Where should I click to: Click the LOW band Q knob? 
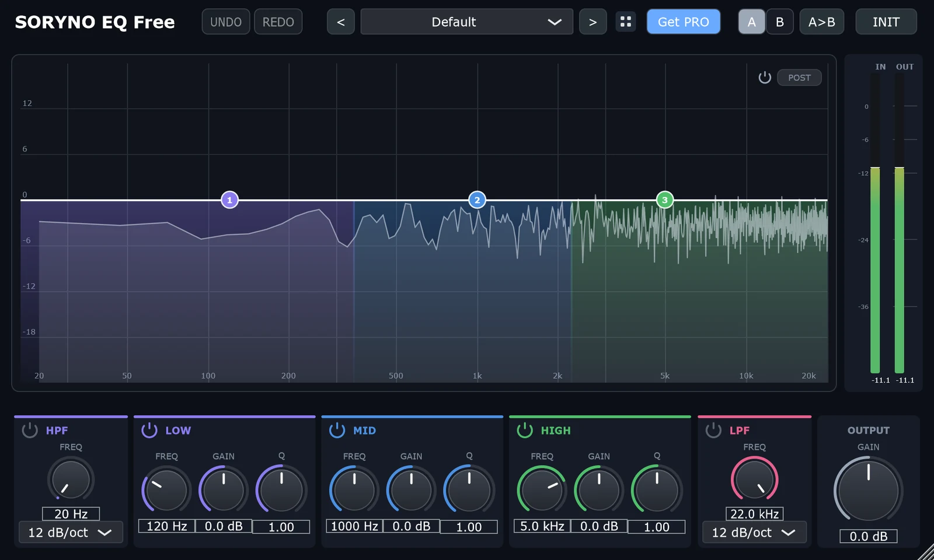281,490
